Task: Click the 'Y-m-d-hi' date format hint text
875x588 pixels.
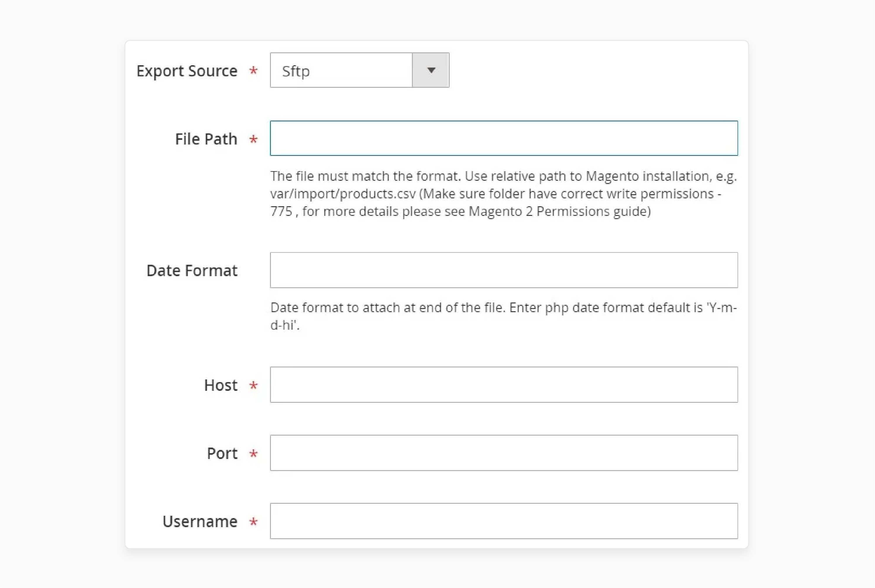Action: click(503, 316)
